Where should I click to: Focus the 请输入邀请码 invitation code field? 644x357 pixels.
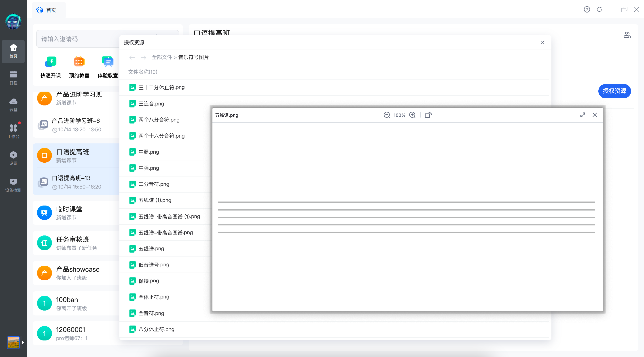point(78,39)
